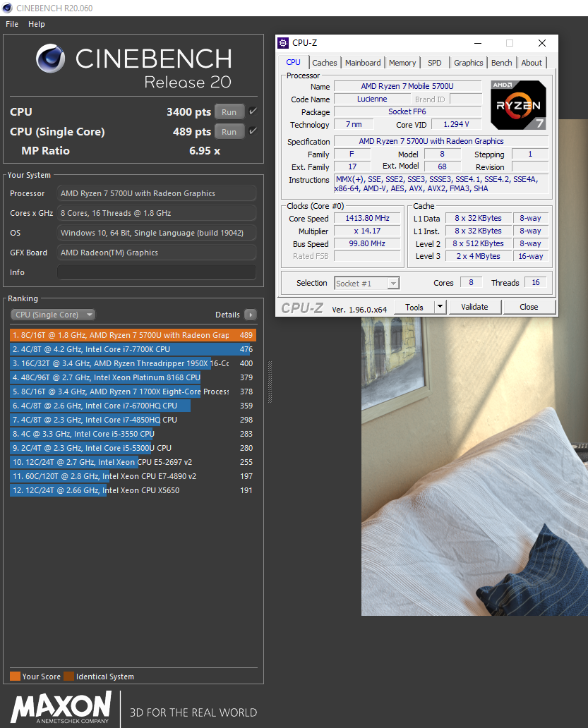588x728 pixels.
Task: Switch to the Memory tab in CPU-Z
Action: (402, 63)
